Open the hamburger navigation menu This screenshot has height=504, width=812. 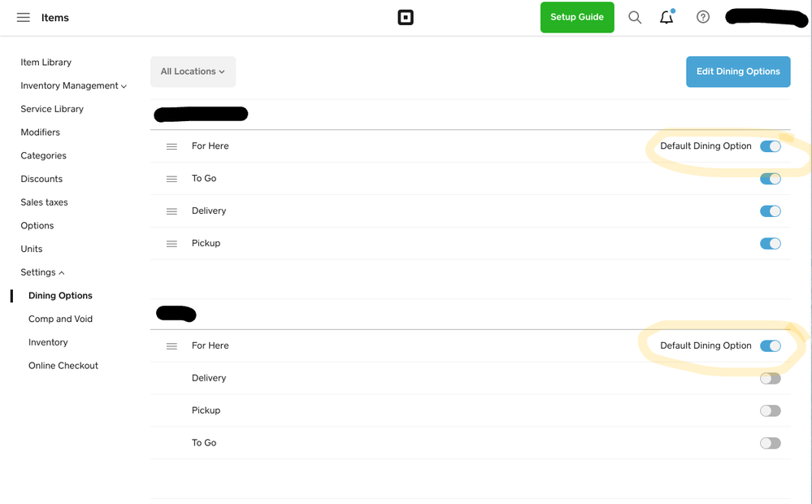tap(24, 18)
